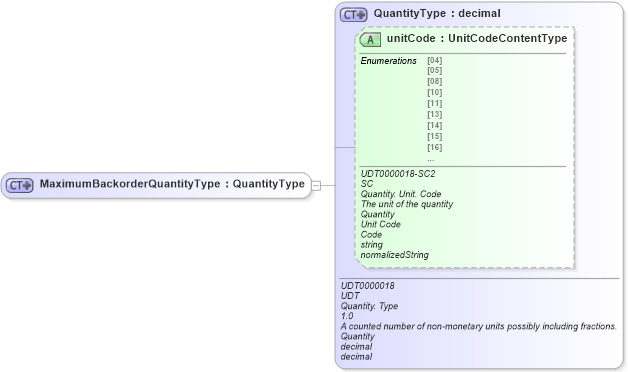628x372 pixels.
Task: Collapse the MaximumBackorderQuantityType node expander
Action: pos(316,185)
